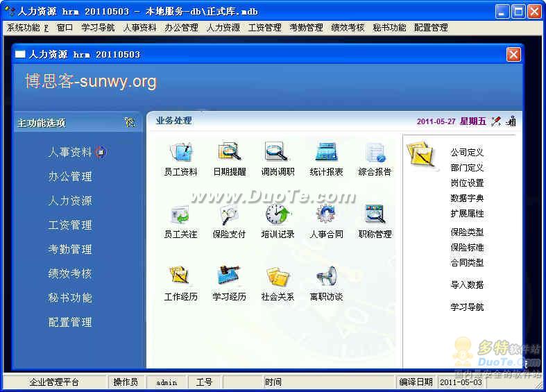Open the 导入数据 link
The width and height of the screenshot is (546, 392).
click(x=467, y=285)
